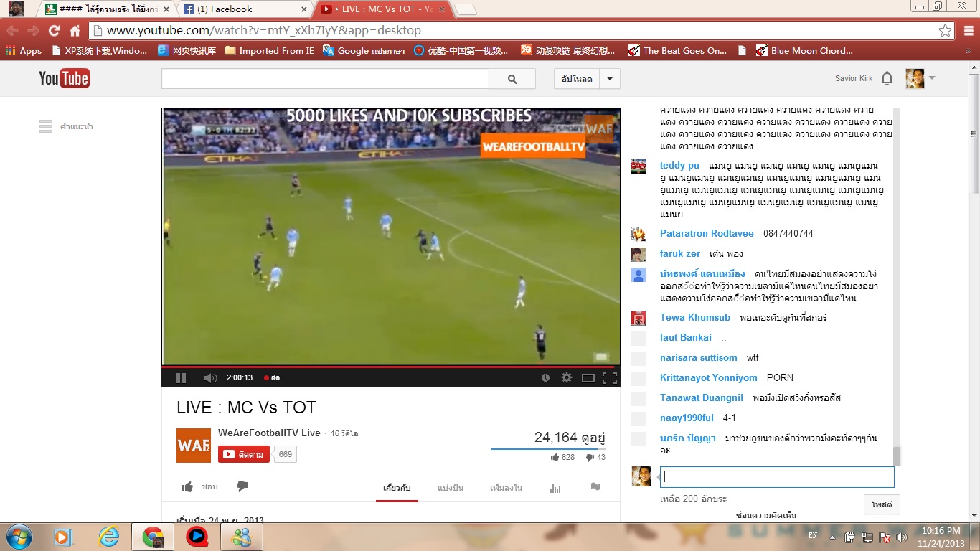The height and width of the screenshot is (551, 980).
Task: Open the notifications bell
Action: pos(887,79)
